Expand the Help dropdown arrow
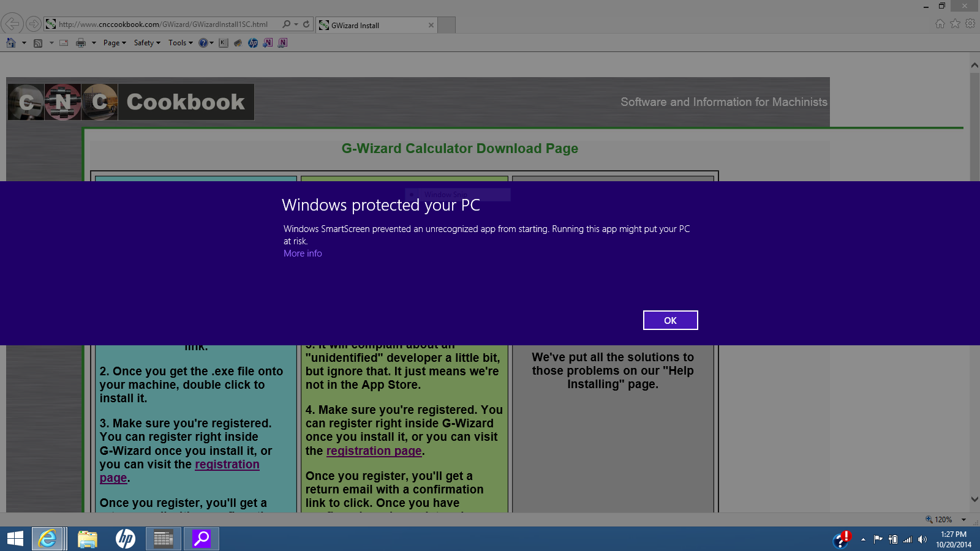 point(212,43)
